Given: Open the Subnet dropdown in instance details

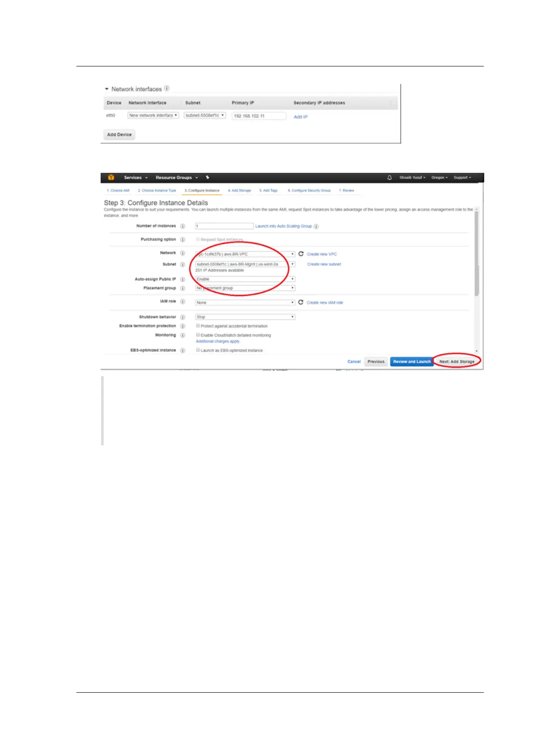Looking at the screenshot, I should (245, 264).
